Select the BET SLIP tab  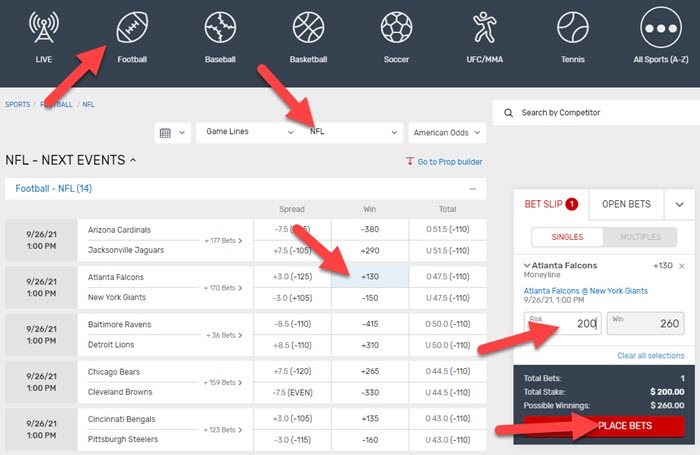[552, 204]
